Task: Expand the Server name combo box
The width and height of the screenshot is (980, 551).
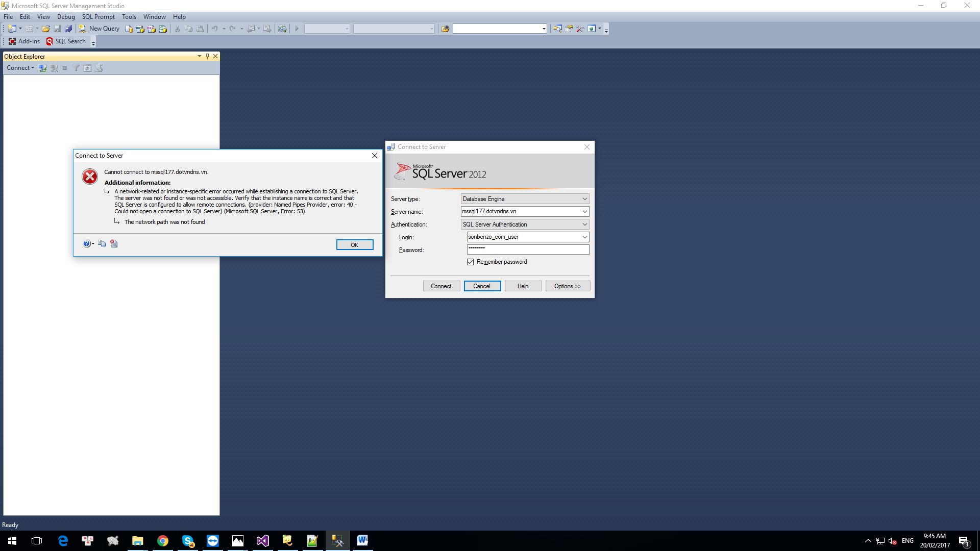Action: pos(585,211)
